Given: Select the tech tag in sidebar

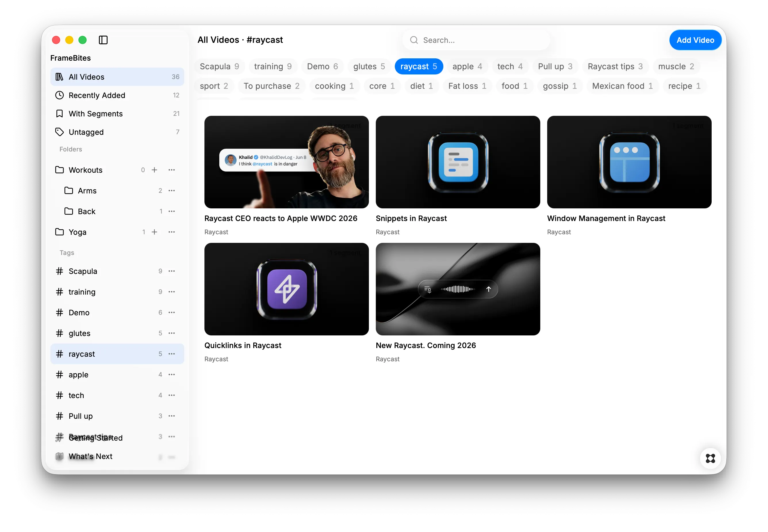Looking at the screenshot, I should (x=117, y=395).
